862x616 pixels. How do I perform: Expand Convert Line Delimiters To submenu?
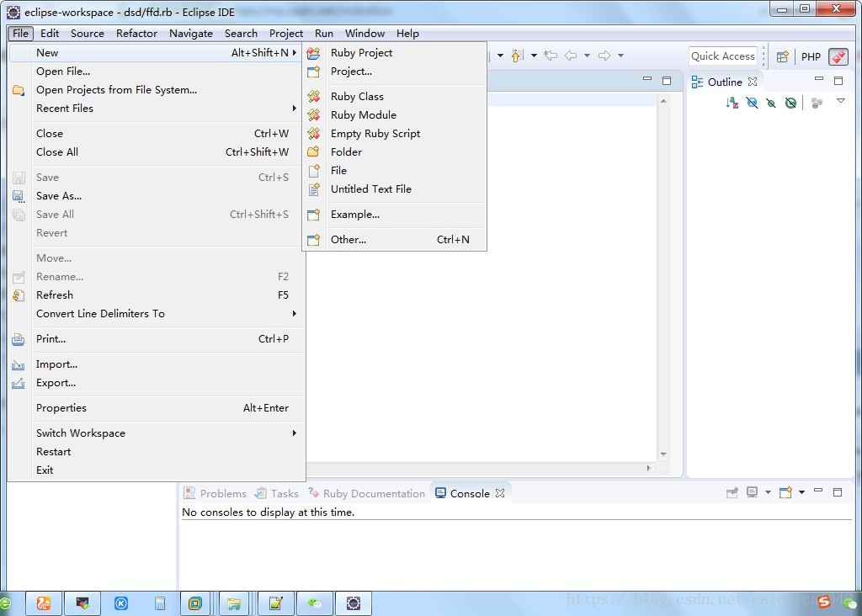pyautogui.click(x=157, y=314)
